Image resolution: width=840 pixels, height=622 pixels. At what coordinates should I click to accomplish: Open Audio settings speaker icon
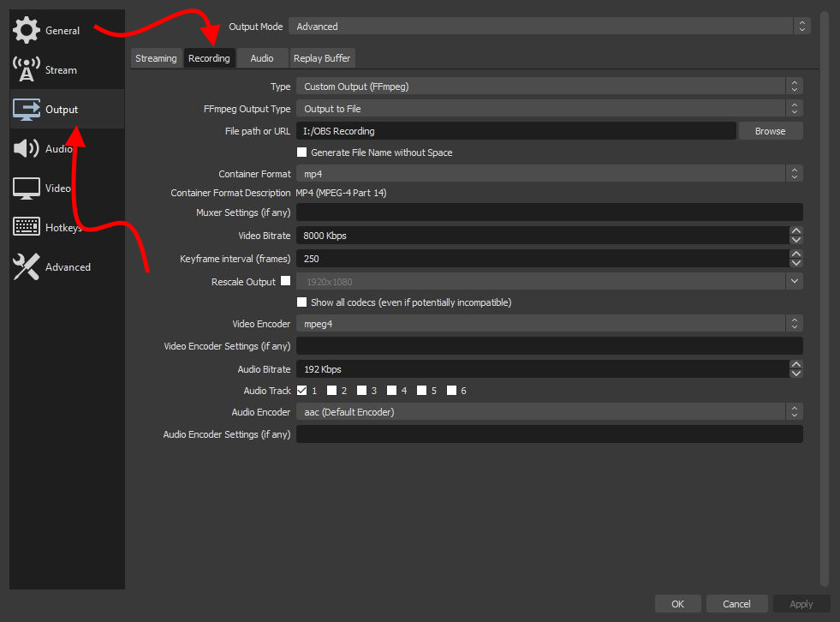tap(27, 148)
